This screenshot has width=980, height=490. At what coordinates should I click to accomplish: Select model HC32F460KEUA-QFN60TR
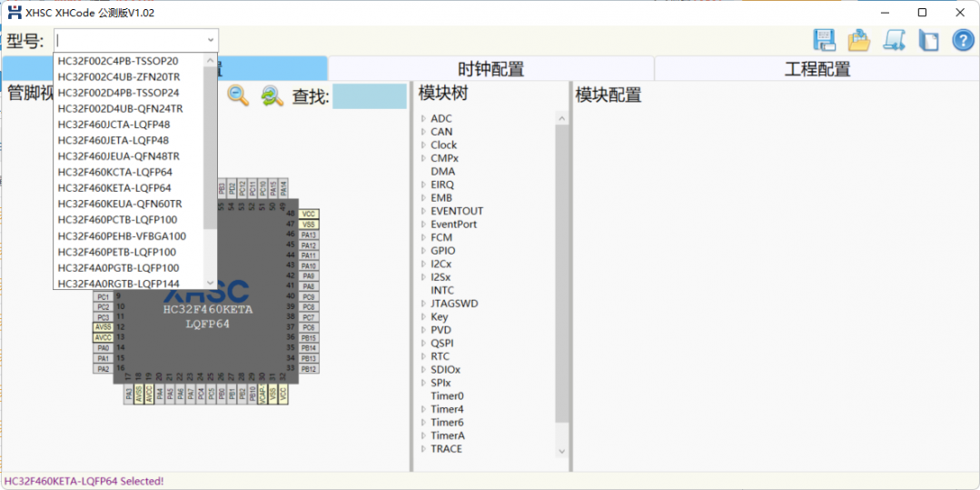[x=120, y=204]
